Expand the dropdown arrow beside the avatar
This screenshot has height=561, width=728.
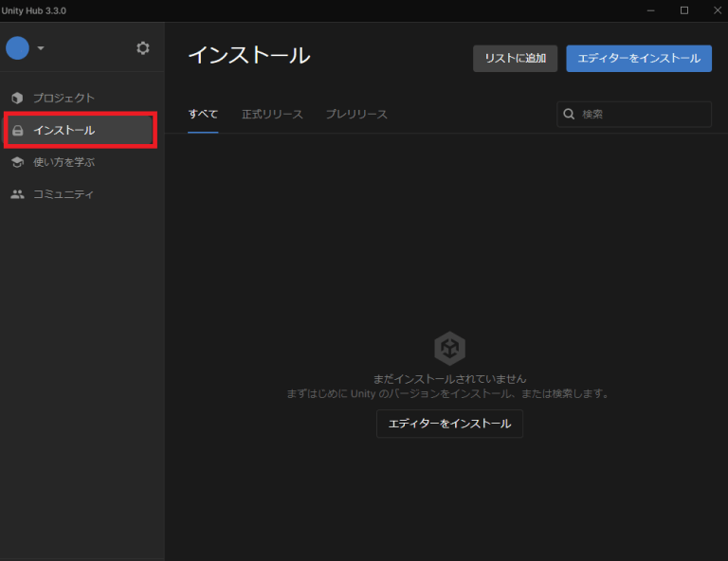(x=41, y=48)
